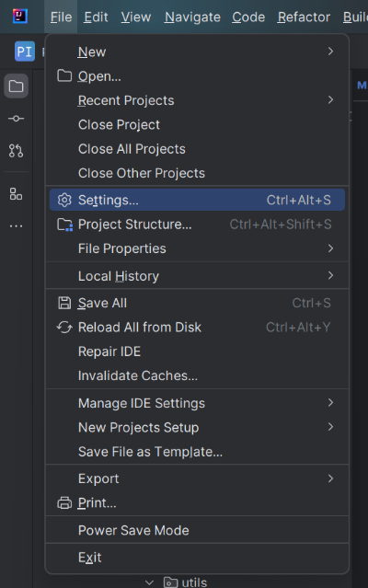Screen dimensions: 368x588
Task: Open the Structure tool window icon
Action: tap(17, 194)
